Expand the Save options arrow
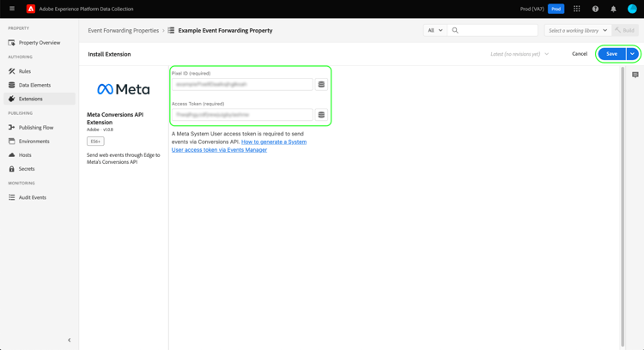Image resolution: width=644 pixels, height=350 pixels. pyautogui.click(x=632, y=54)
